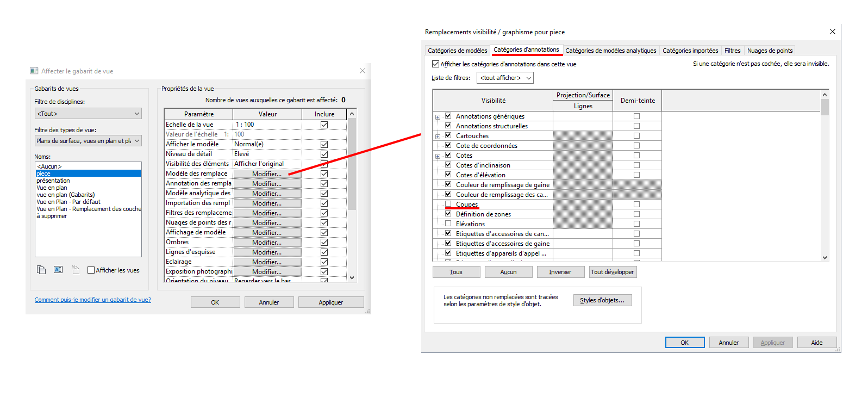The image size is (868, 403).
Task: Click the duplicate view template icon
Action: pos(41,270)
